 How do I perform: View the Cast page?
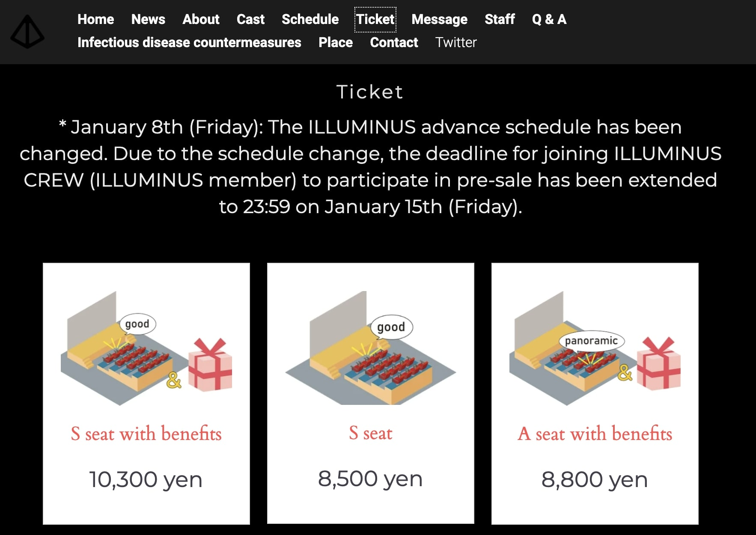tap(250, 19)
